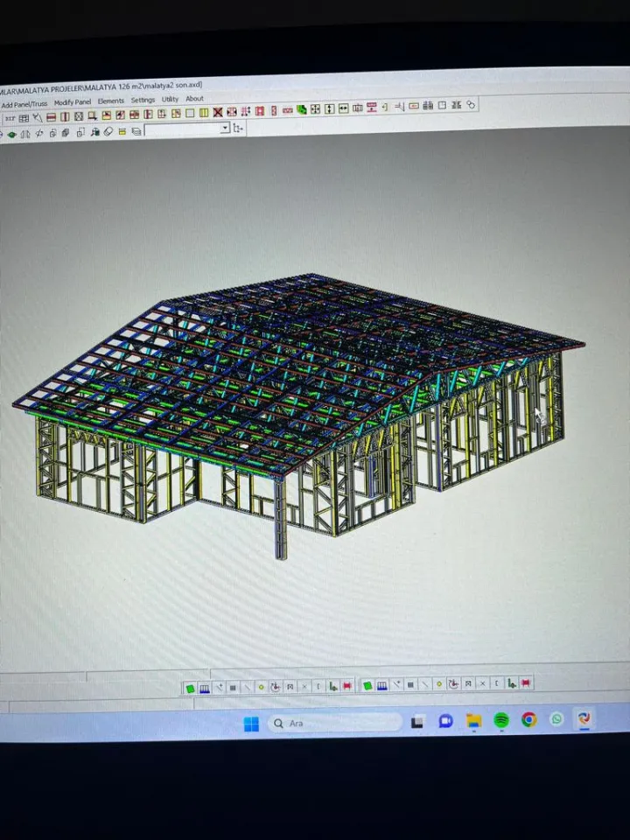Open Google Chrome from the taskbar
630x840 pixels.
528,719
